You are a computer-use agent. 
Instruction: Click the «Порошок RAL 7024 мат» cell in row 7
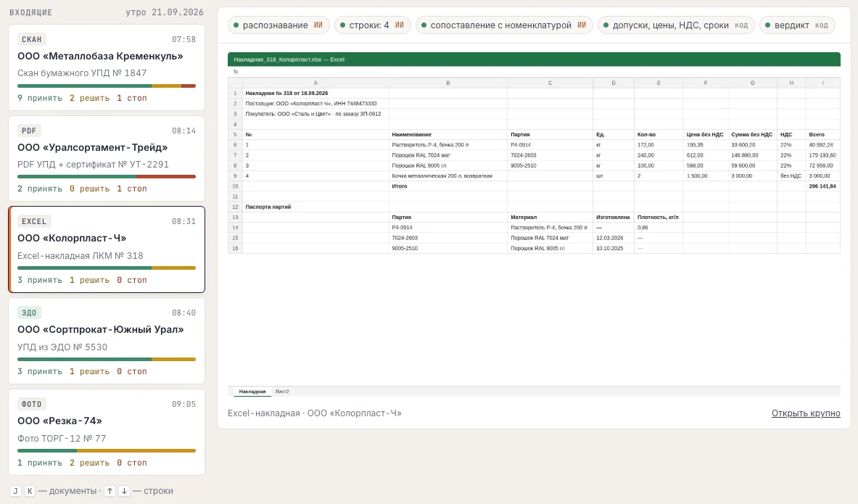click(x=448, y=155)
